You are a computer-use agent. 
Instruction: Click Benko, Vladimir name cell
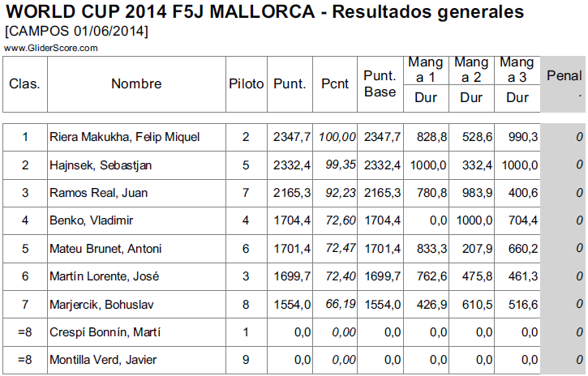click(92, 220)
